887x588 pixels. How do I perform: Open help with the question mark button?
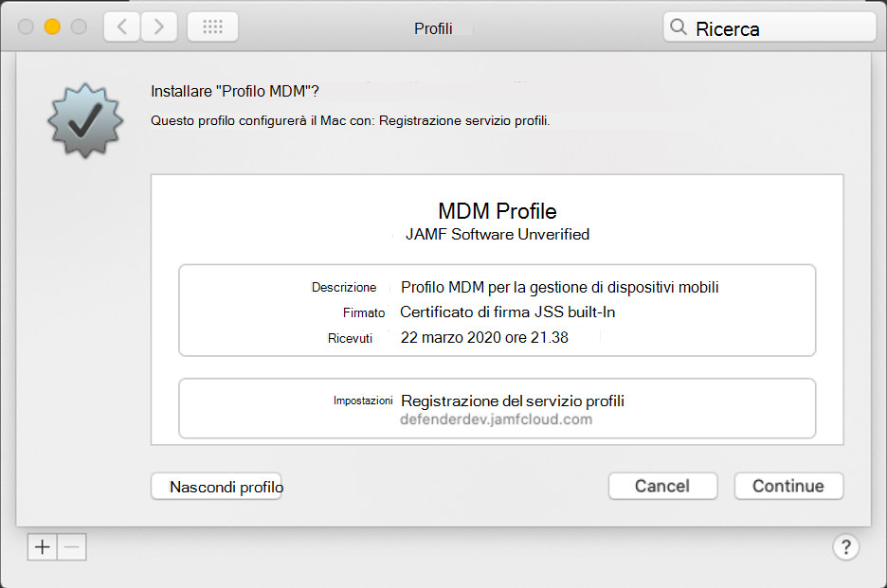pyautogui.click(x=845, y=546)
